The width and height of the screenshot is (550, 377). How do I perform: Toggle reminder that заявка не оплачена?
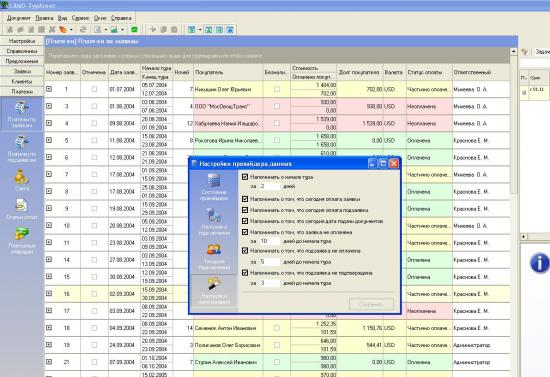pos(245,232)
